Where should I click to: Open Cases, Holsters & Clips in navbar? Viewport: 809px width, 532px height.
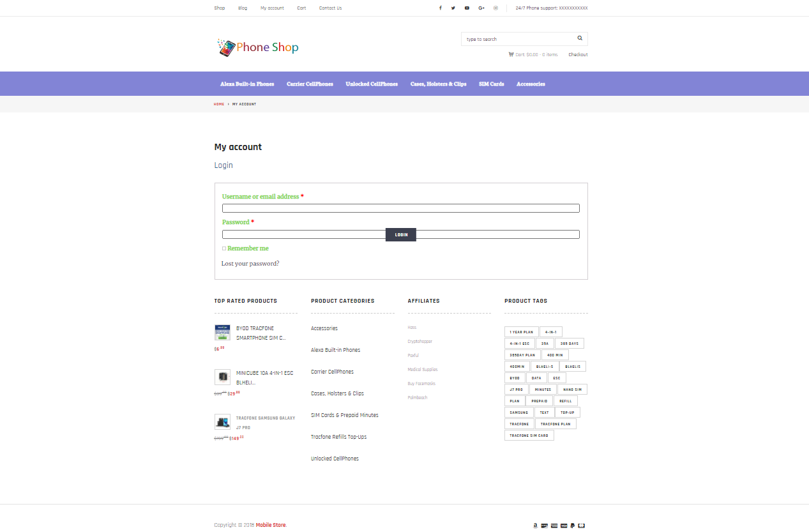[438, 84]
